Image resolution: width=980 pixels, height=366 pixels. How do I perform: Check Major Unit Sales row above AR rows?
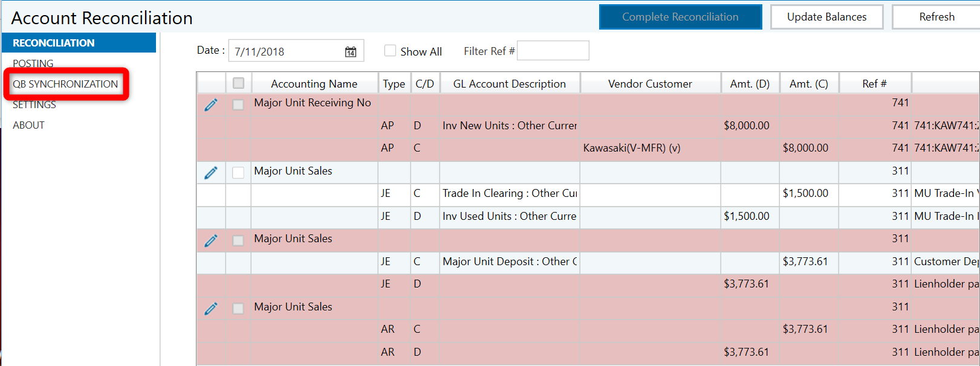238,309
